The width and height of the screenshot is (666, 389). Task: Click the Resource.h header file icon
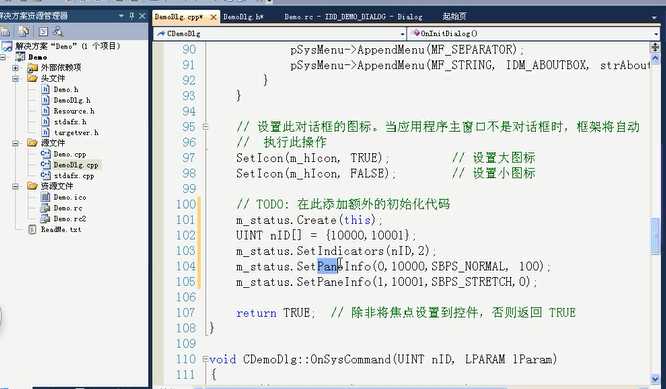coord(45,110)
